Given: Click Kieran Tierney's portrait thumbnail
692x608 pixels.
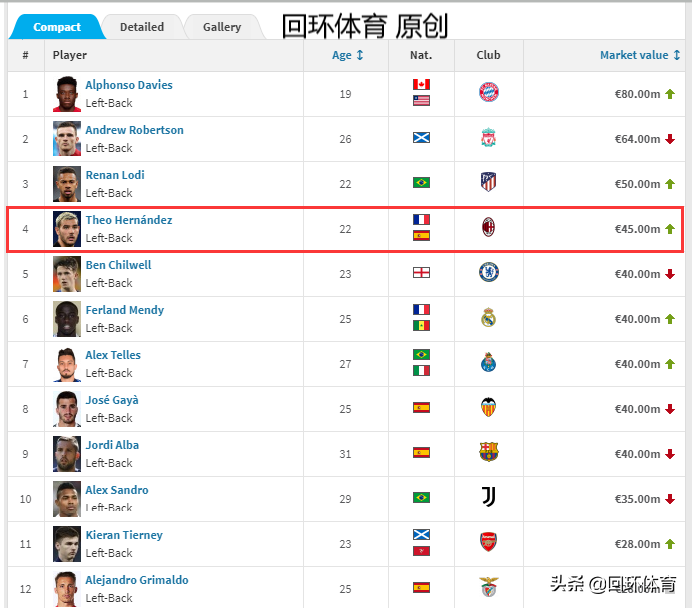Looking at the screenshot, I should click(67, 544).
